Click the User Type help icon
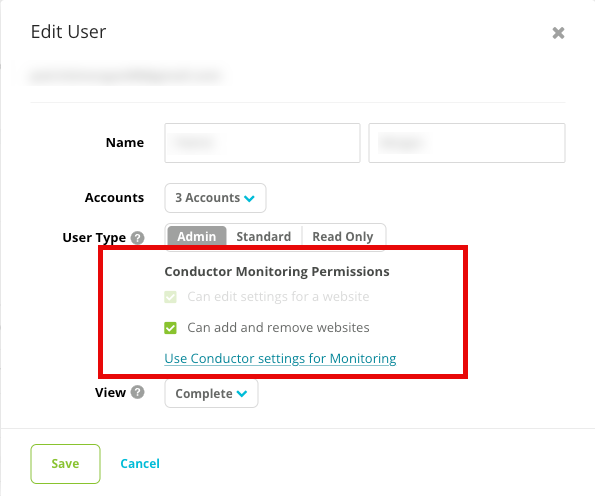Image resolution: width=595 pixels, height=496 pixels. (x=137, y=238)
